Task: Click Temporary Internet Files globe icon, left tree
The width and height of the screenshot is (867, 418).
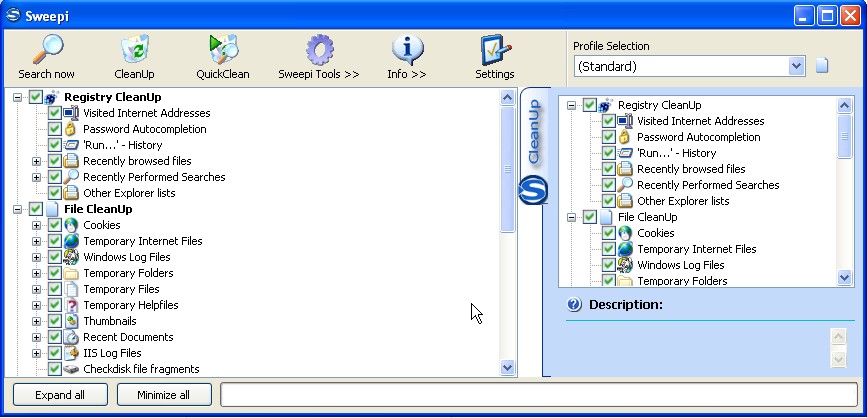Action: coord(71,242)
